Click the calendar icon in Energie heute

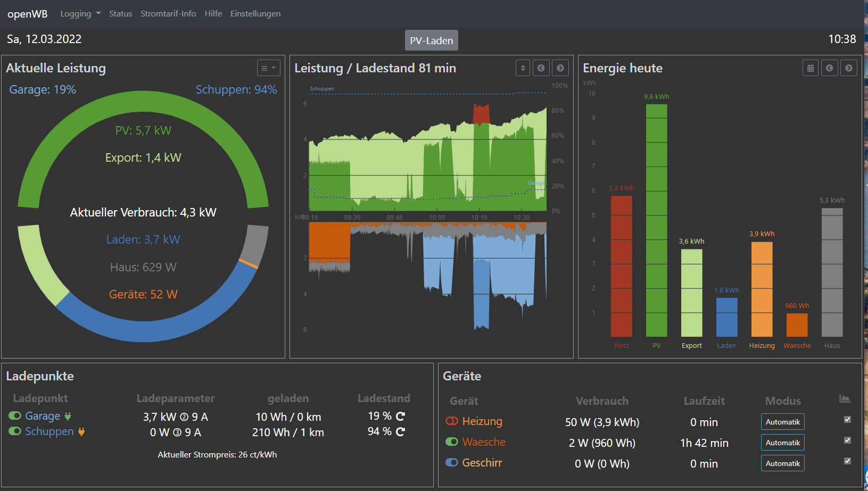[x=810, y=68]
